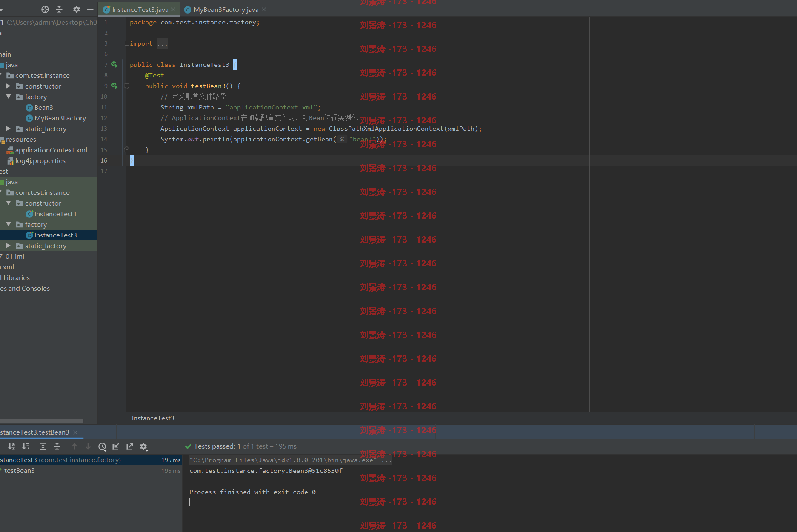
Task: Collapse the test constructor package
Action: click(9, 203)
